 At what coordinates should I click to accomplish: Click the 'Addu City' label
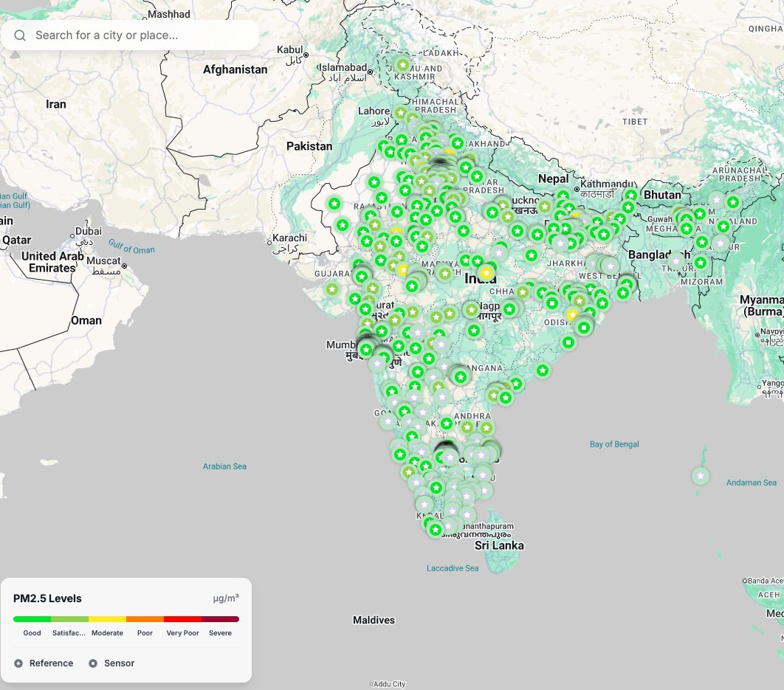point(389,684)
